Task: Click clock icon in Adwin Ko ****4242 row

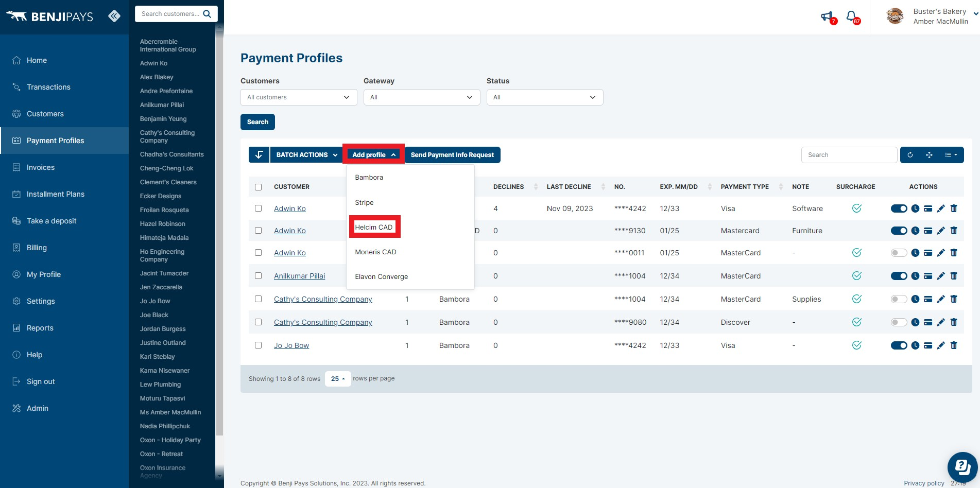Action: coord(915,208)
